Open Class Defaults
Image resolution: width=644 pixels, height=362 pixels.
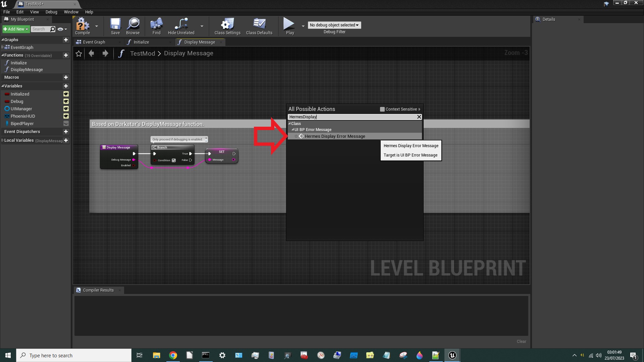coord(259,26)
